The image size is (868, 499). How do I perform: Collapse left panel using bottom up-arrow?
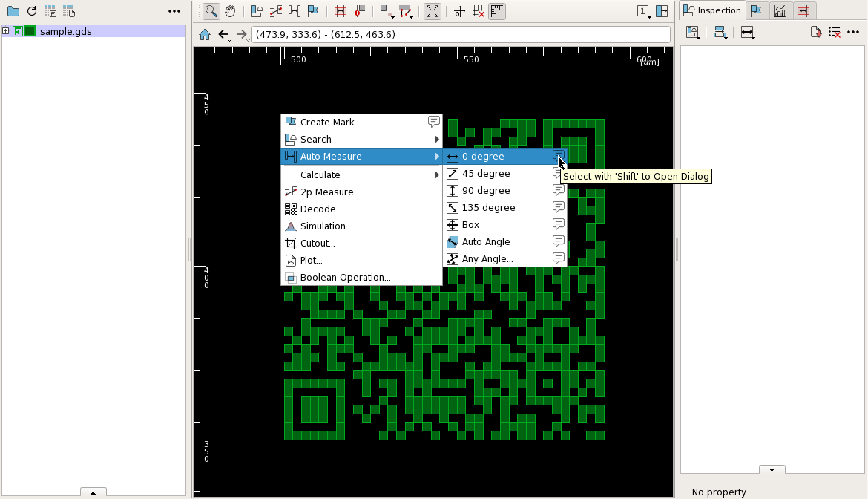click(93, 492)
